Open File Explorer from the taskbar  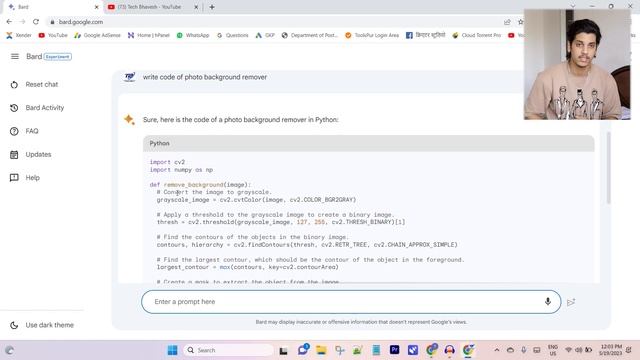321,350
